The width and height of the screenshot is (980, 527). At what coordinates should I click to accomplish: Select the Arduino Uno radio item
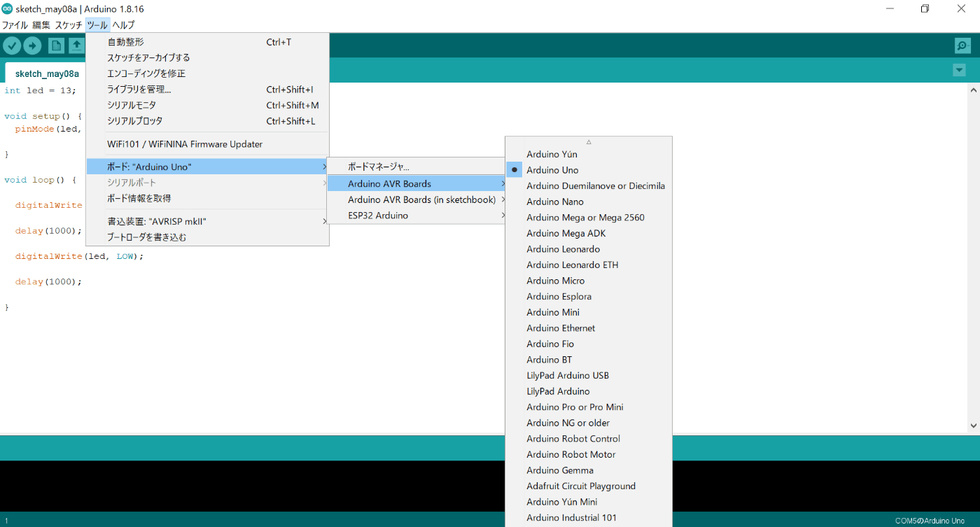[x=589, y=170]
